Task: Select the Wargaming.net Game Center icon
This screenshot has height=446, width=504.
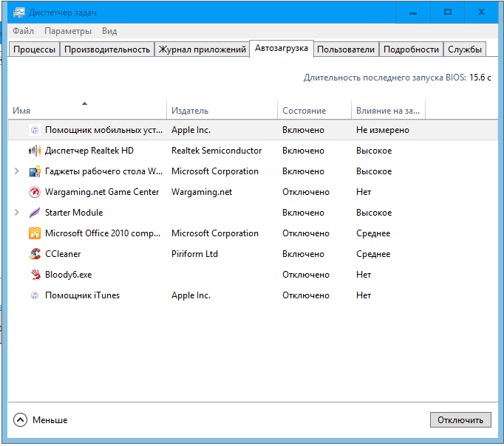Action: point(35,192)
